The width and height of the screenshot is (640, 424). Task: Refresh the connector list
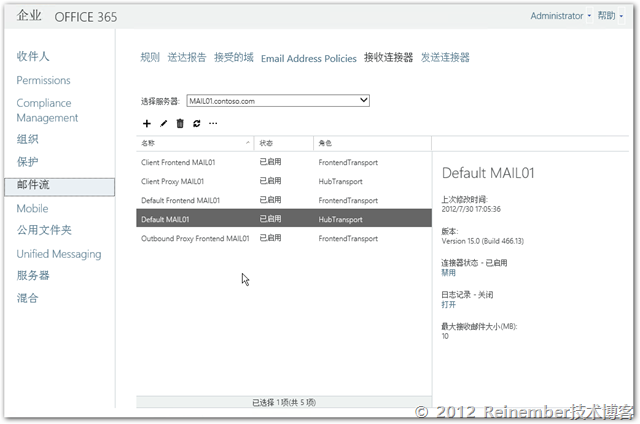[x=197, y=123]
